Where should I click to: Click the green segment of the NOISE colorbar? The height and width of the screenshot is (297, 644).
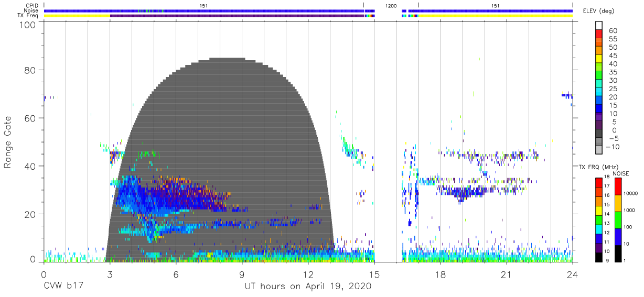(619, 220)
